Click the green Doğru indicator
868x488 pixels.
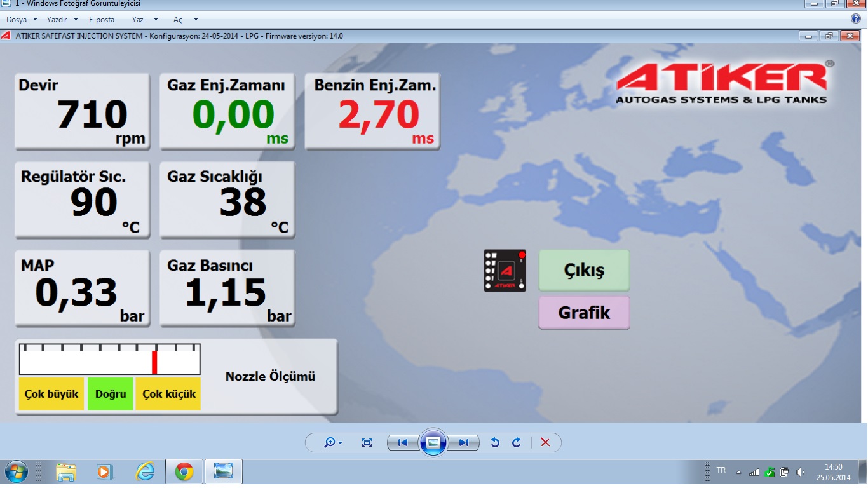point(111,394)
